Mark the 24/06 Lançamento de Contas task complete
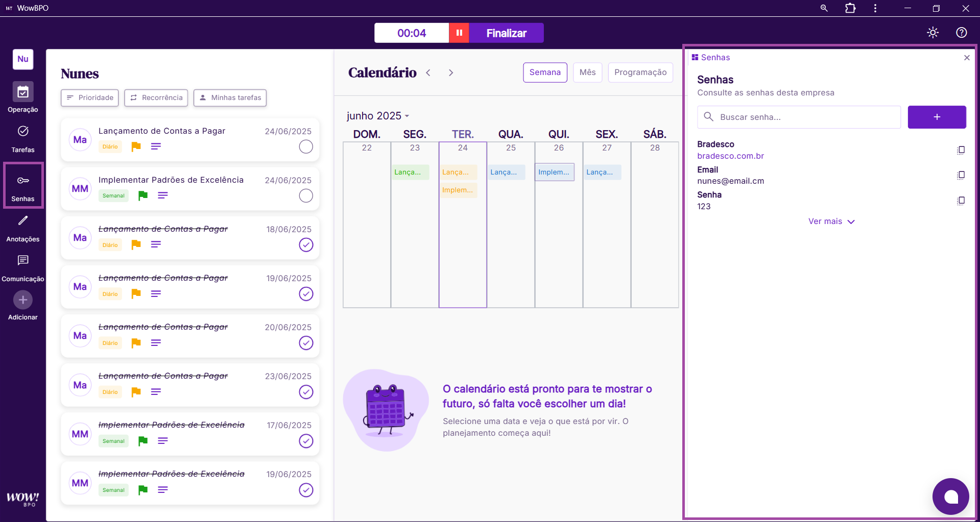The image size is (980, 522). 306,147
